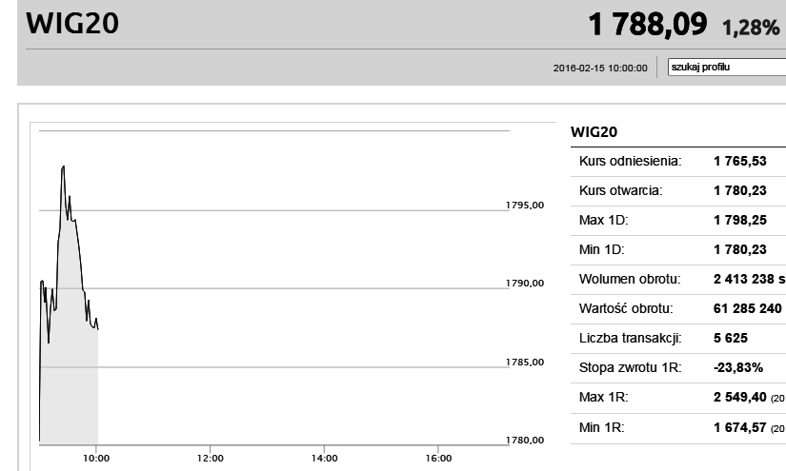Click the Min 1R value 1 674,57
The image size is (786, 471).
740,427
